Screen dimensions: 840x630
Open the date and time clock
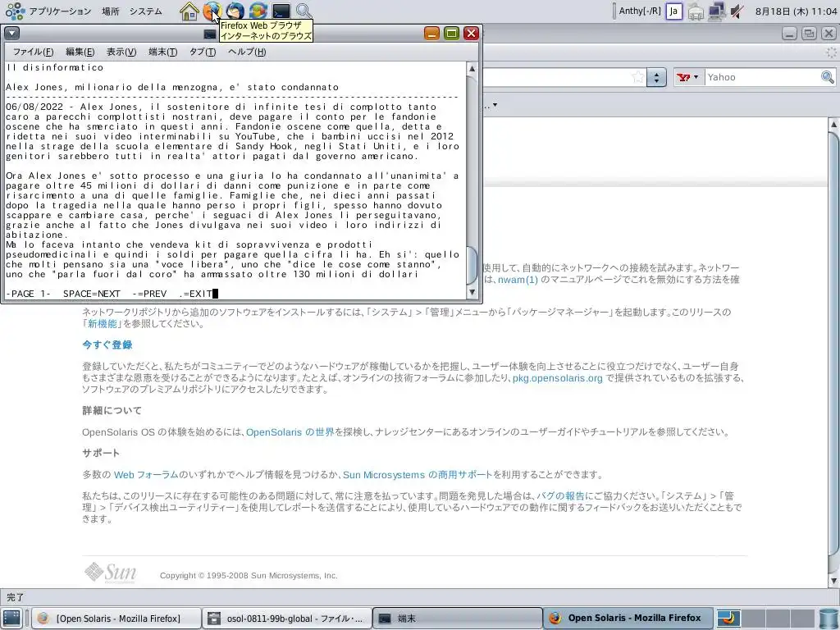point(796,11)
